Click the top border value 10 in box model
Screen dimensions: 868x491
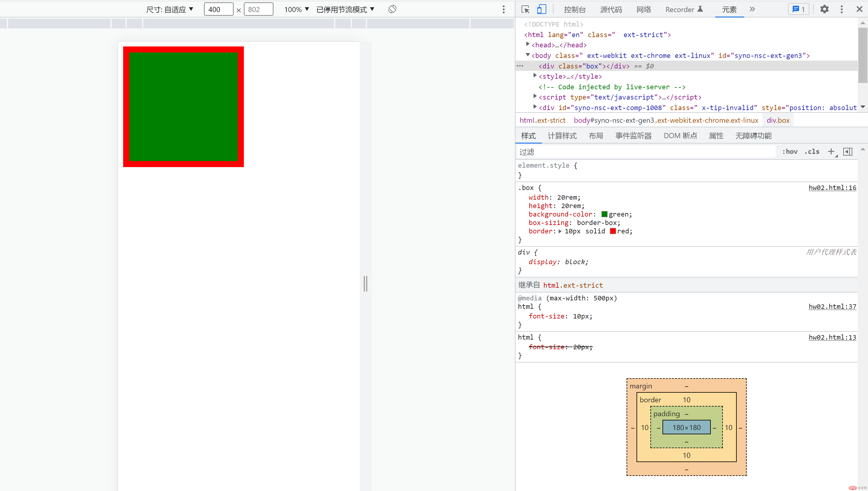[x=687, y=400]
